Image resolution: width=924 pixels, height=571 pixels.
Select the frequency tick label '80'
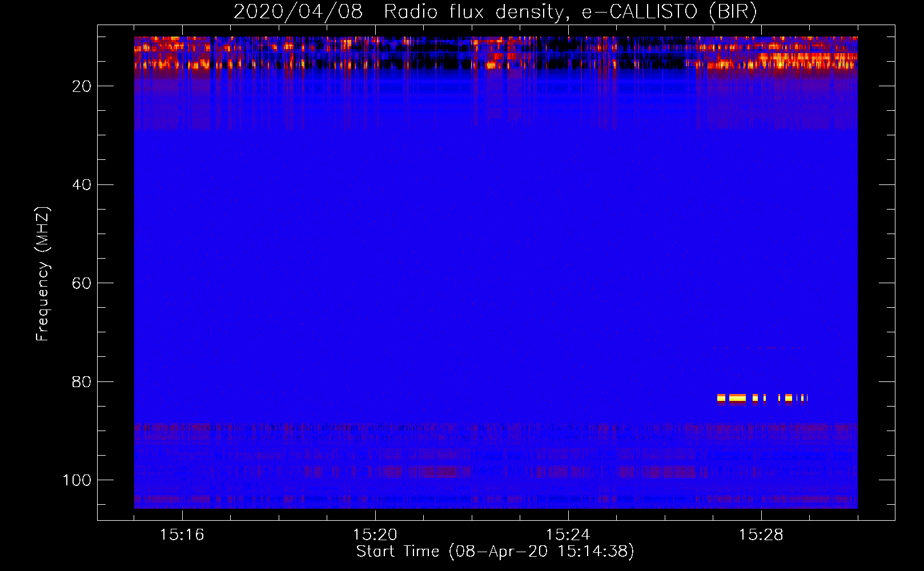pos(82,382)
